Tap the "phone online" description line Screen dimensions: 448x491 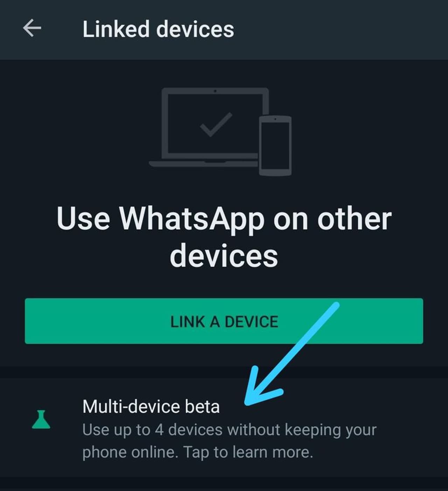point(130,452)
